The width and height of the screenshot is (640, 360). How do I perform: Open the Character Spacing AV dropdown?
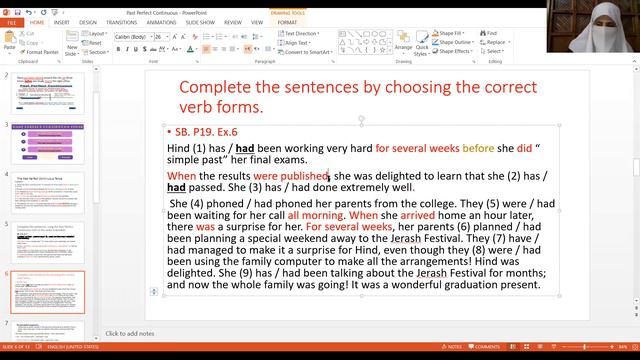[x=163, y=49]
